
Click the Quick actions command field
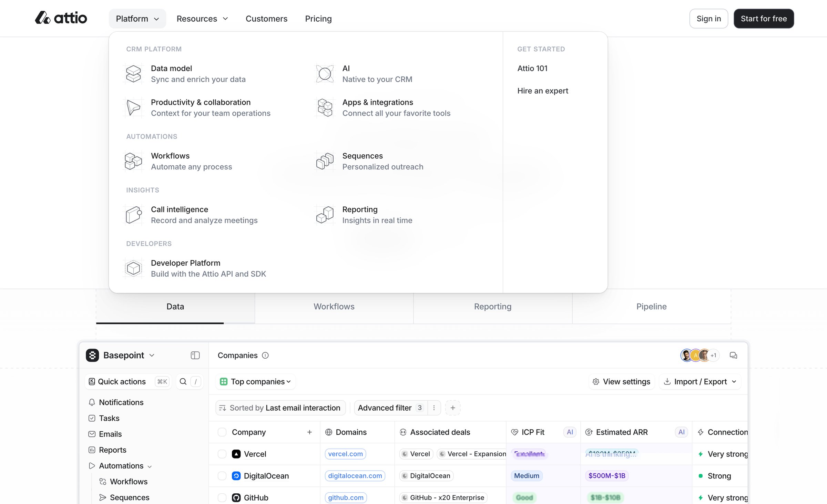pos(129,381)
